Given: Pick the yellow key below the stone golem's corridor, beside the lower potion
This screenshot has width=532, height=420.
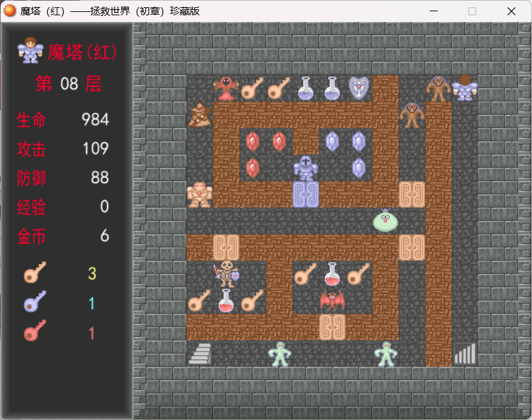Looking at the screenshot, I should pyautogui.click(x=200, y=301).
